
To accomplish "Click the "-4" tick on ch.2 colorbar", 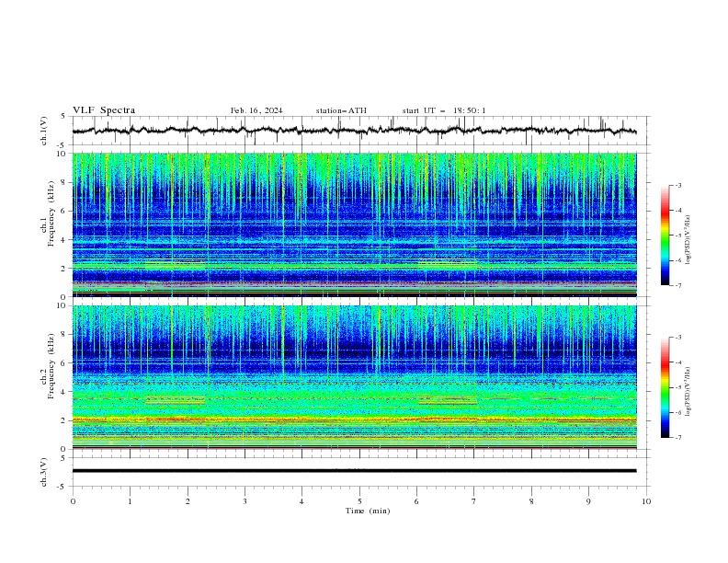I will tap(678, 362).
